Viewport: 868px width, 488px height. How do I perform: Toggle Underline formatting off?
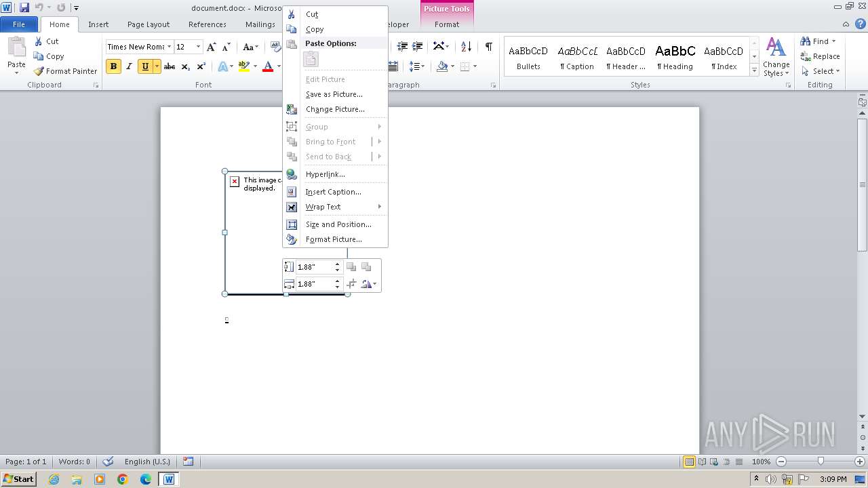coord(144,66)
